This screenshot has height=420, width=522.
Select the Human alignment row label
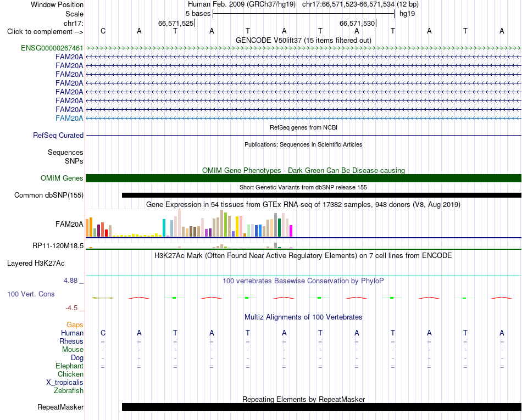tap(72, 333)
